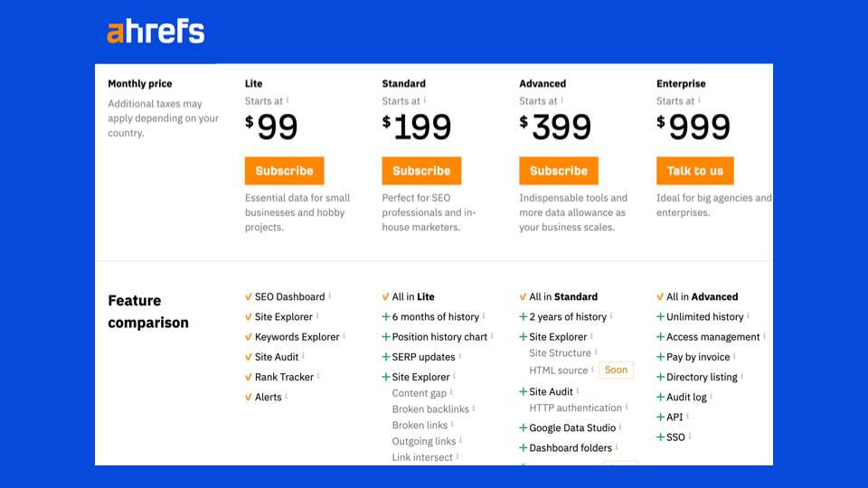Click info icon beside Pay by invoice
Screen dimensions: 868x488
734,356
